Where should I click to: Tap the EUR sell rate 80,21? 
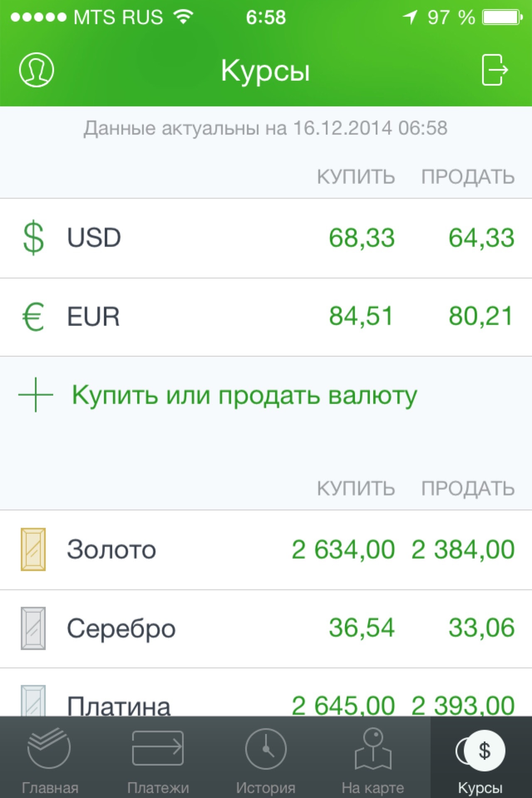tap(481, 316)
